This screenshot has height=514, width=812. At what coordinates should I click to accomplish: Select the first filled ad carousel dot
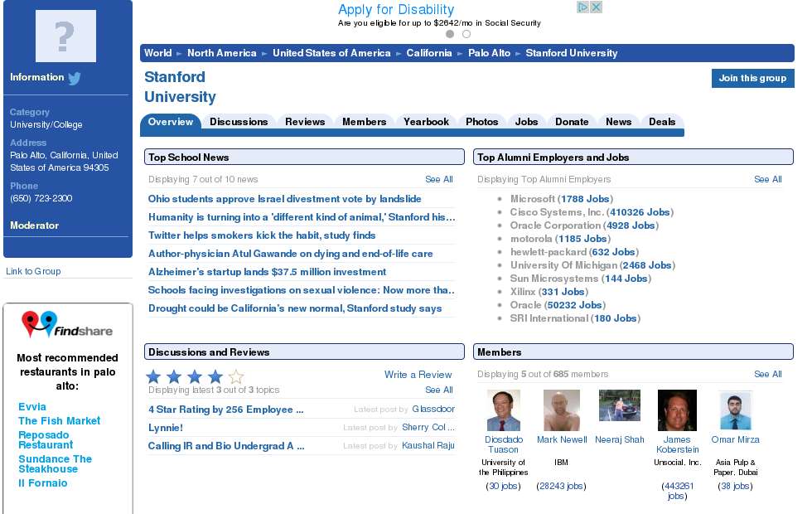click(x=450, y=34)
